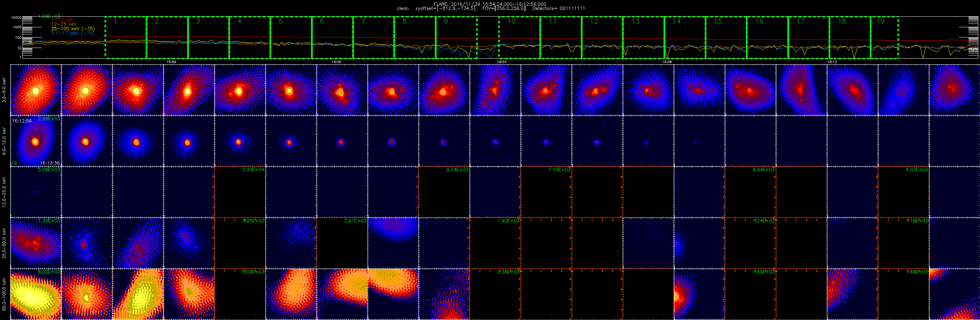Select interval 2 marker on the light curve
The width and height of the screenshot is (980, 320).
point(157,21)
